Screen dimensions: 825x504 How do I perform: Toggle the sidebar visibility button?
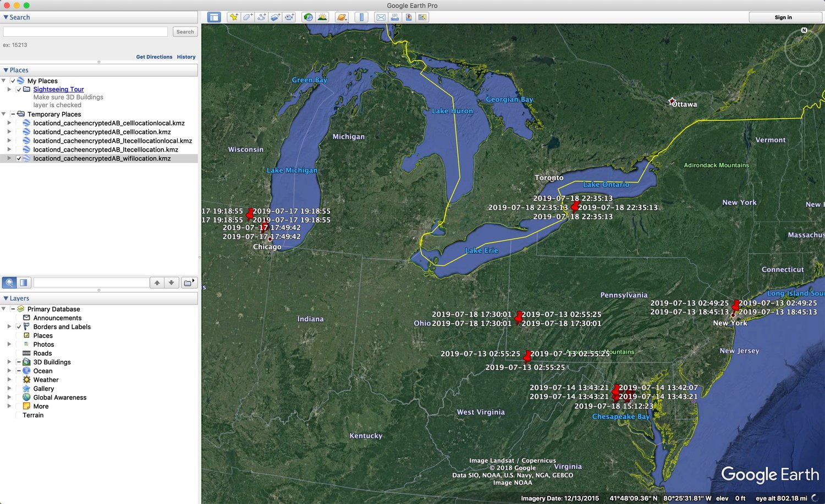pos(214,17)
